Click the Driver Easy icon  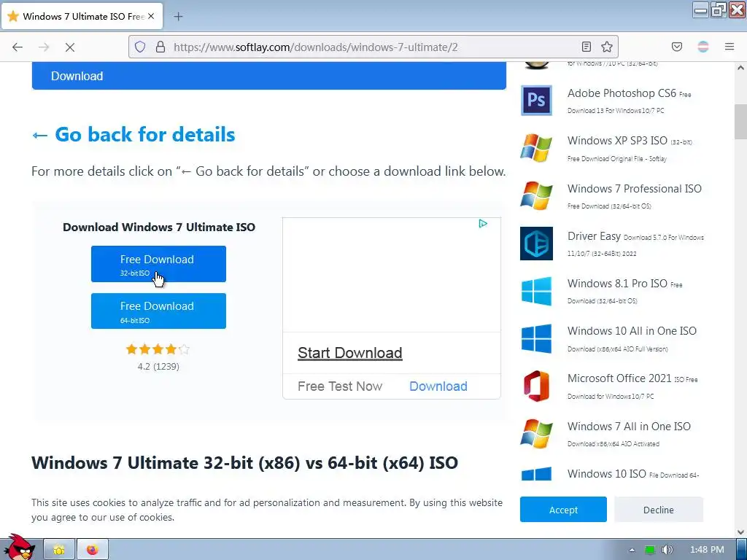[x=536, y=244]
